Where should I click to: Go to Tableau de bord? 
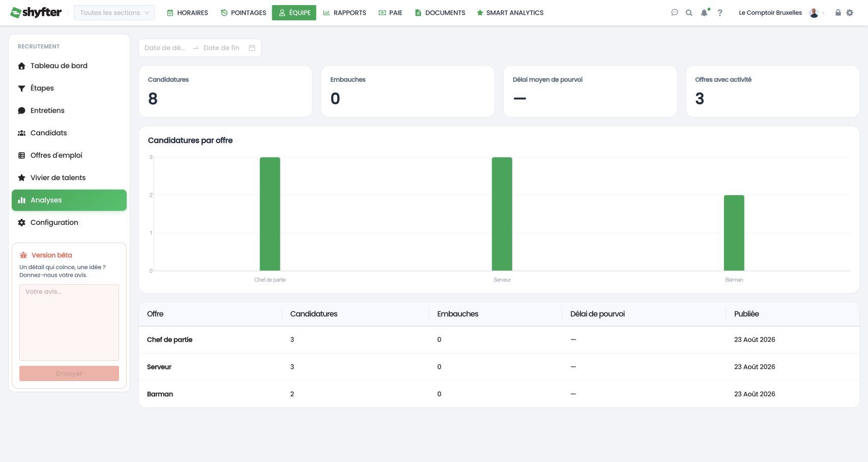[x=69, y=66]
